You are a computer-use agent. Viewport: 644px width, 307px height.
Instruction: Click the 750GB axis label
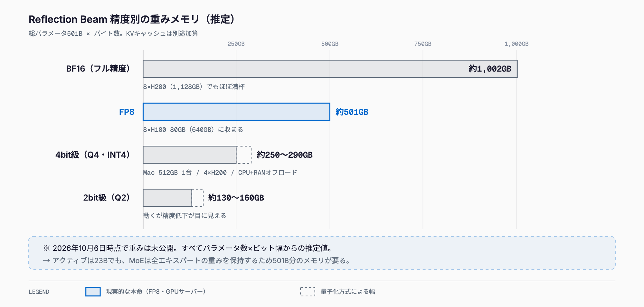click(423, 44)
